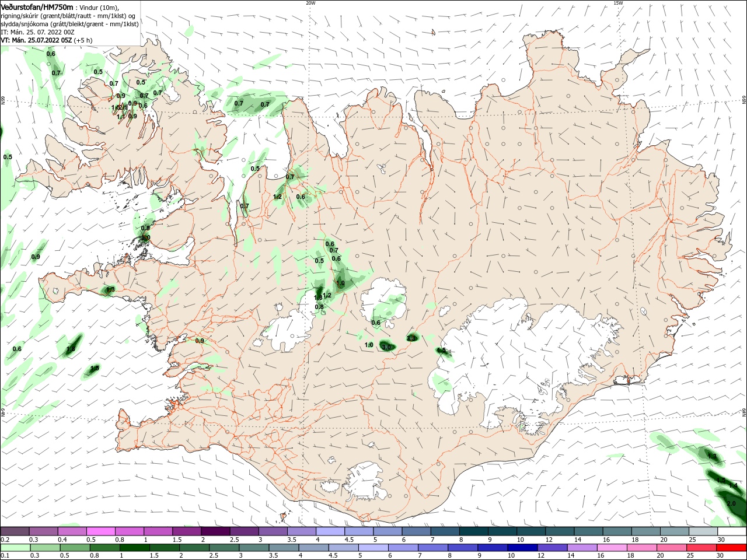Screen dimensions: 747x560
Task: Click the '20W' longitude label
Action: pos(310,3)
